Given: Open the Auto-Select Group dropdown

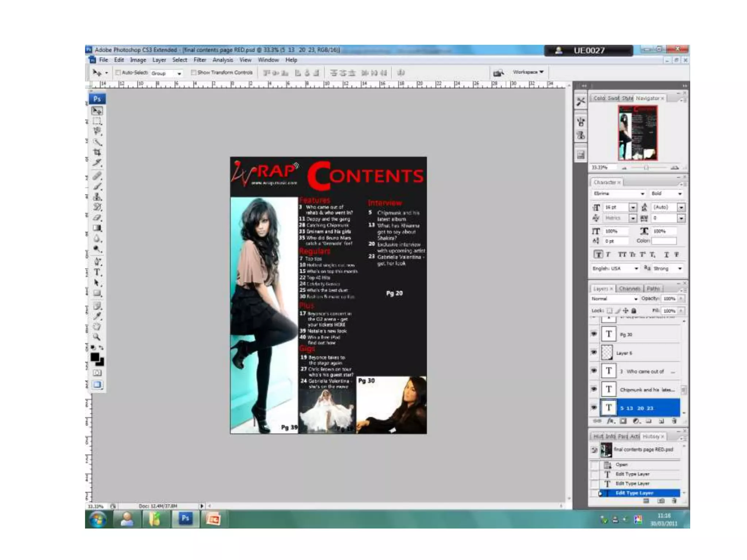Looking at the screenshot, I should pos(166,73).
